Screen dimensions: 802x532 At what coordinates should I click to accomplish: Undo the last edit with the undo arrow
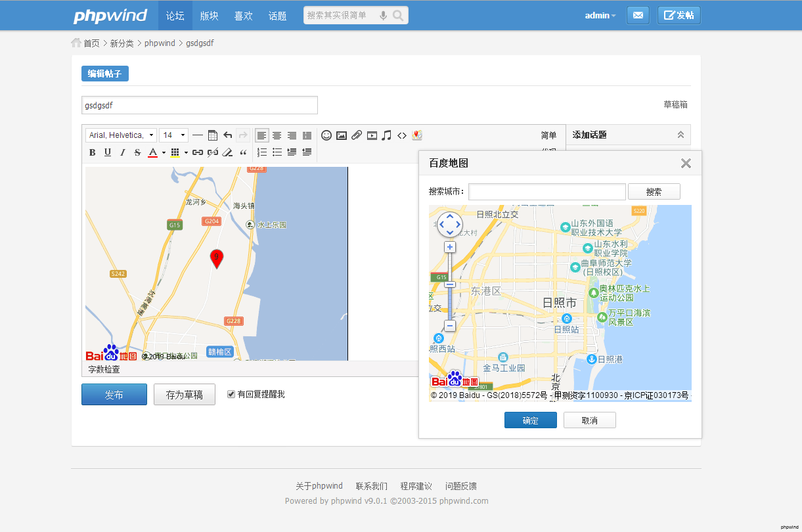(x=228, y=135)
